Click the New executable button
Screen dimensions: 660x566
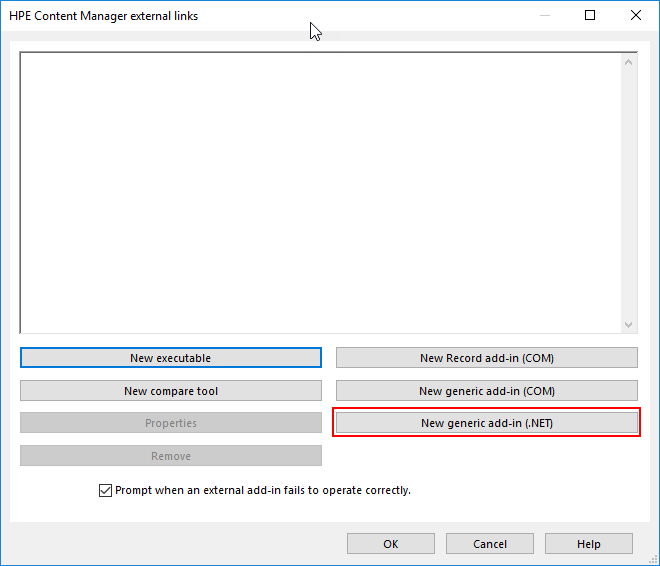(x=171, y=358)
